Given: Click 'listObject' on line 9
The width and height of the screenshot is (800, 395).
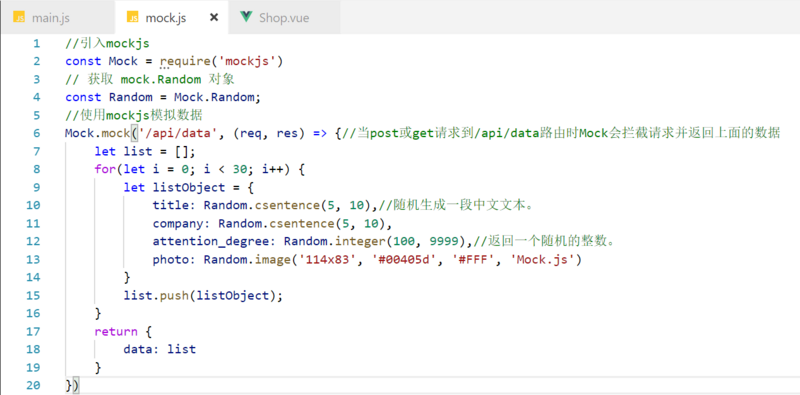Looking at the screenshot, I should pos(189,188).
